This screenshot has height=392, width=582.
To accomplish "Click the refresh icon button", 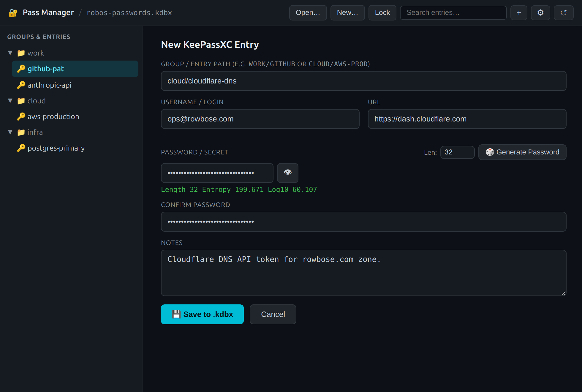I will click(x=564, y=13).
